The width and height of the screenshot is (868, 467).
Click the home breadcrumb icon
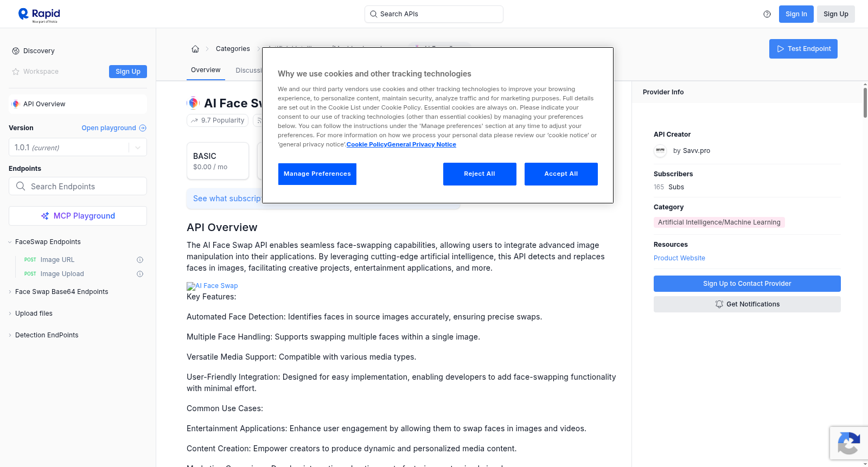tap(195, 49)
